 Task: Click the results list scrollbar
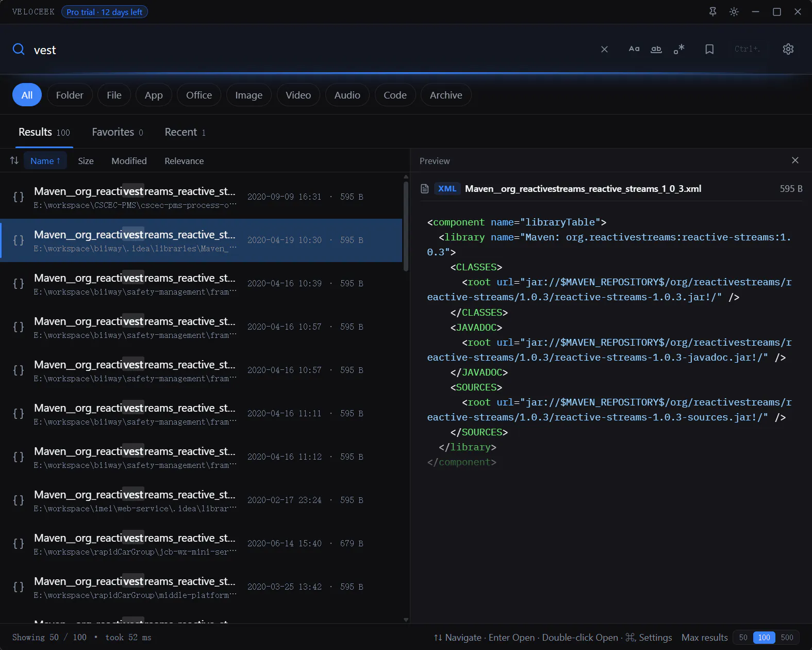pos(406,227)
